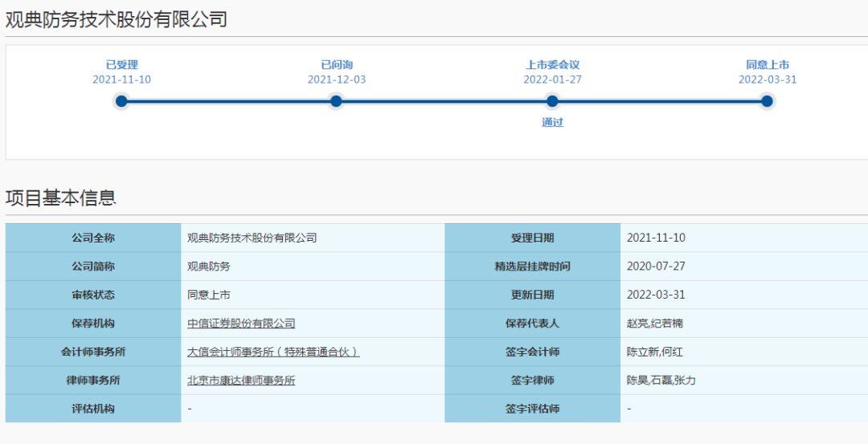This screenshot has height=444, width=868.
Task: Select the 已受理 stage label
Action: coord(121,65)
